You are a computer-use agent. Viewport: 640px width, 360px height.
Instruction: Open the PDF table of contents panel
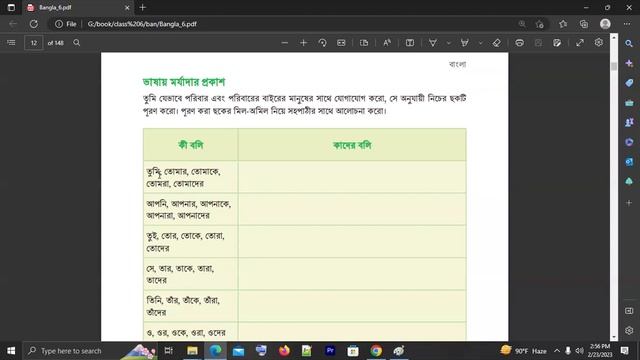[11, 43]
